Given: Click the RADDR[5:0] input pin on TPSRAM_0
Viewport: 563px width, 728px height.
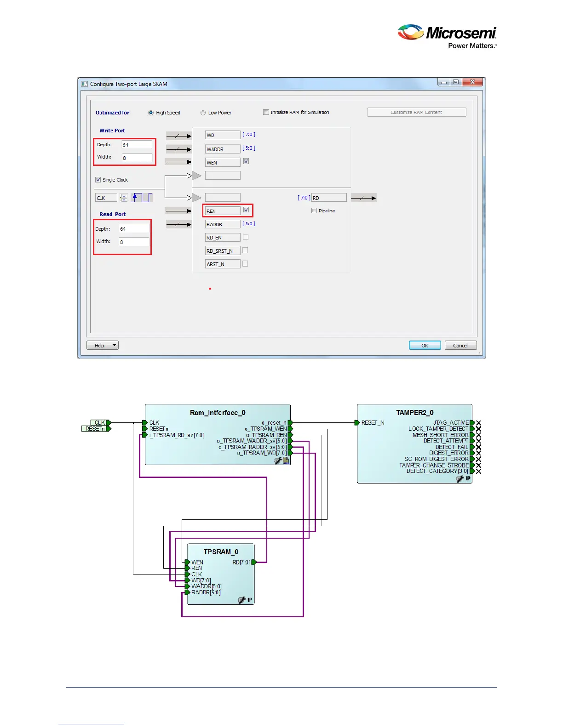Looking at the screenshot, I should pyautogui.click(x=188, y=592).
